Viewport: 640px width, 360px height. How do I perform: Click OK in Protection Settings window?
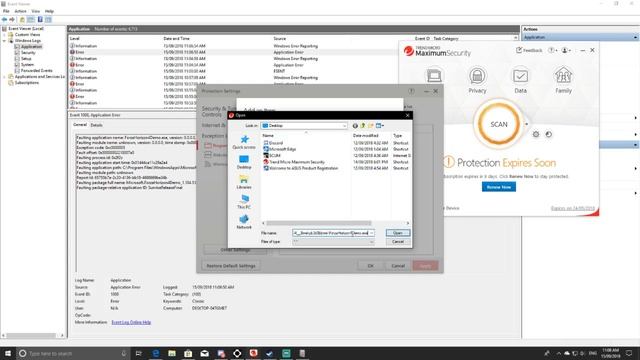point(370,266)
